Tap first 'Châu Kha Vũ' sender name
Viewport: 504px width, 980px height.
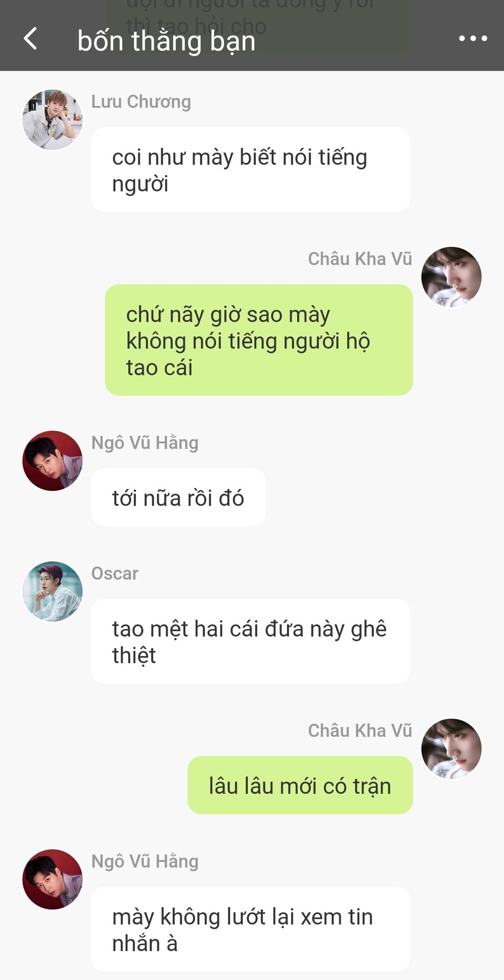(x=360, y=259)
